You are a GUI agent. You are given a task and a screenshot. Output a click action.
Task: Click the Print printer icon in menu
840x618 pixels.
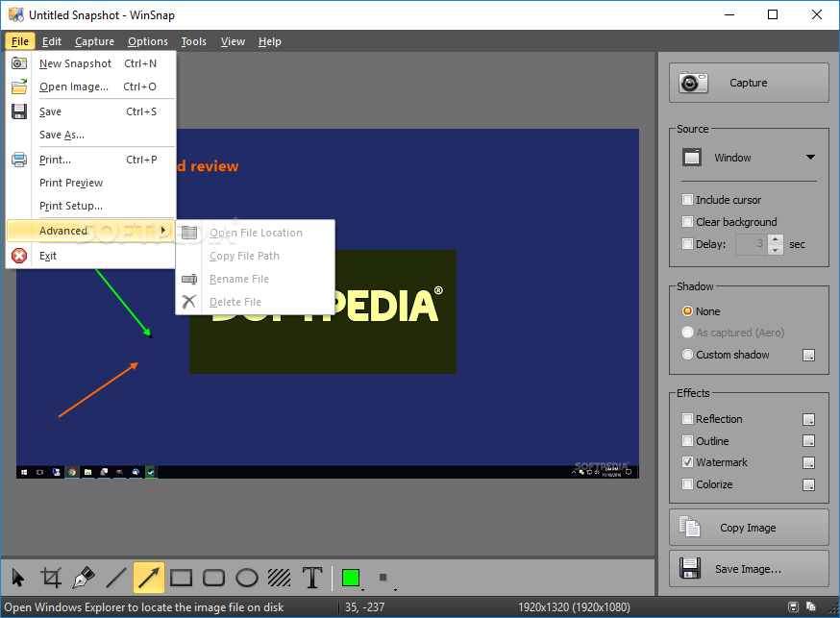coord(19,160)
